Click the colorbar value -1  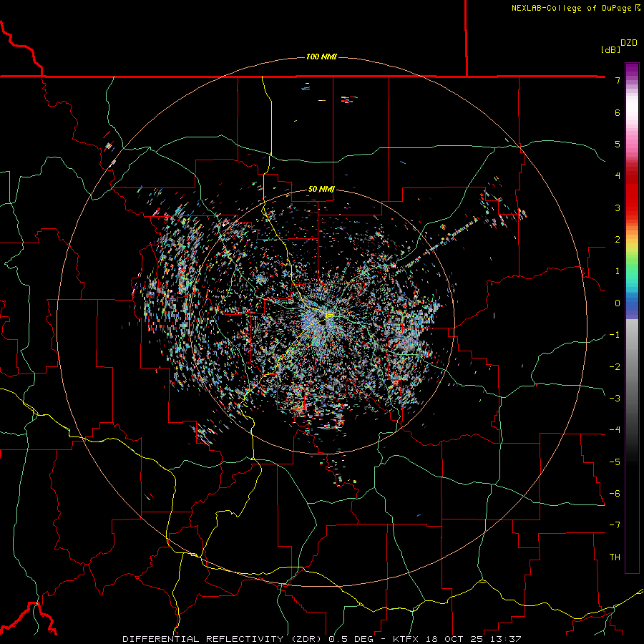[615, 335]
